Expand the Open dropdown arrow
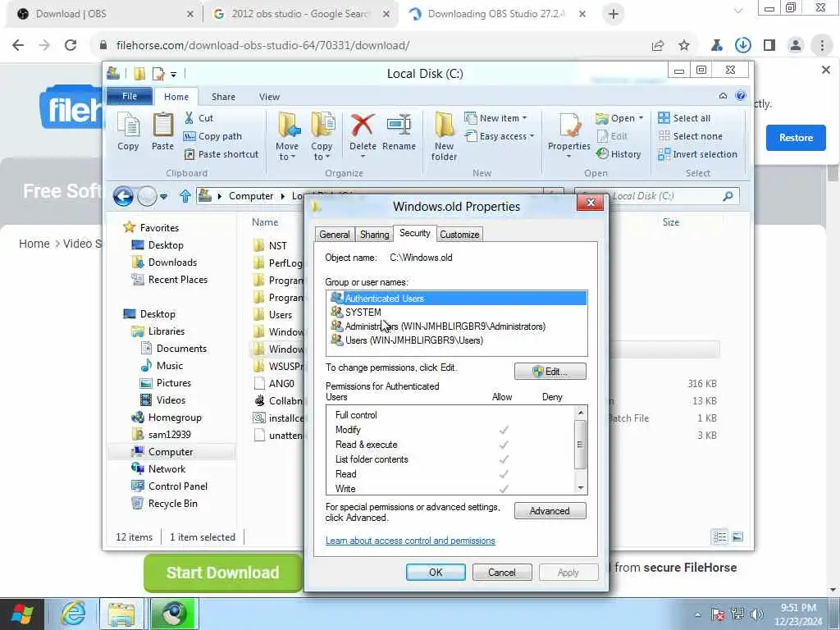The width and height of the screenshot is (840, 630). pos(641,118)
